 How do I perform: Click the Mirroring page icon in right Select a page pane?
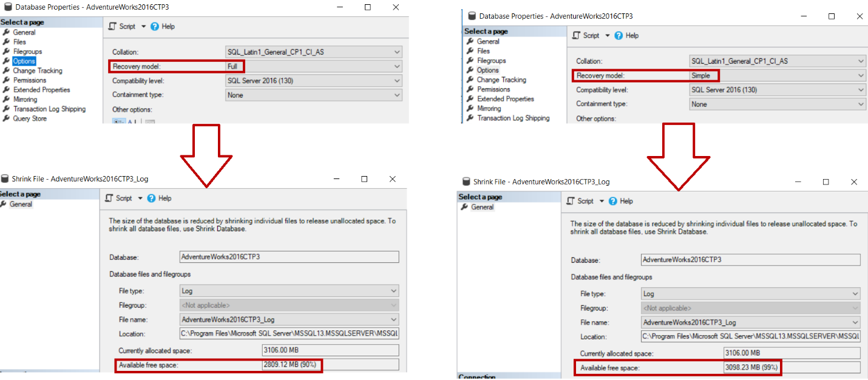470,108
